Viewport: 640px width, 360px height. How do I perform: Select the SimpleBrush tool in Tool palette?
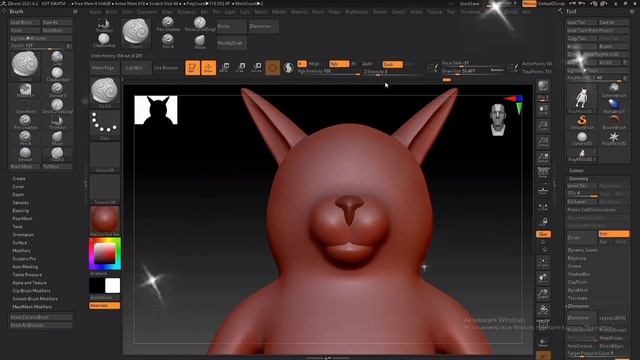pos(582,122)
